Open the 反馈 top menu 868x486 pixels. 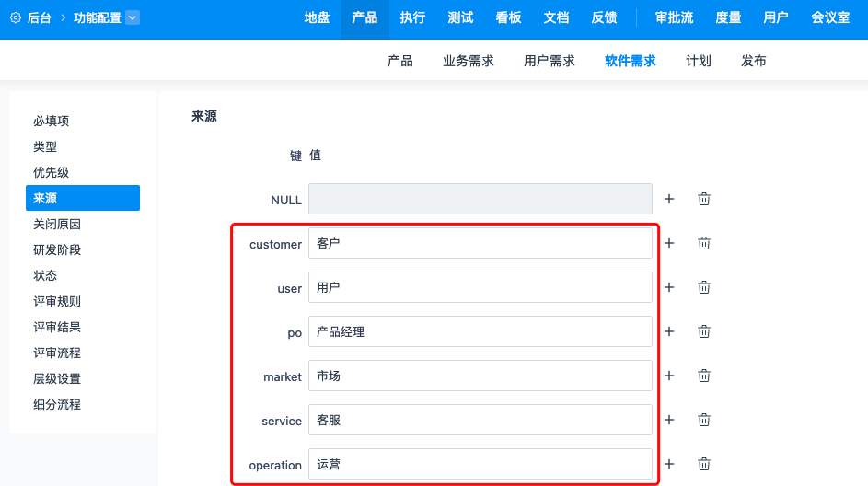[604, 17]
